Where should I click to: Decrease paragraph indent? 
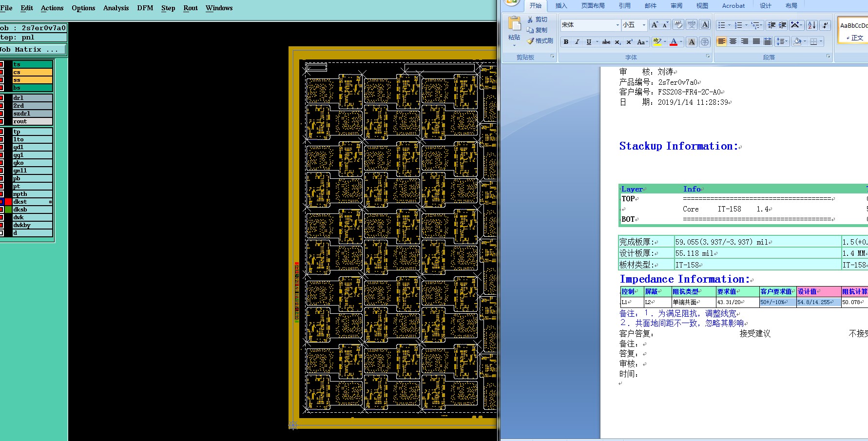pyautogui.click(x=772, y=25)
